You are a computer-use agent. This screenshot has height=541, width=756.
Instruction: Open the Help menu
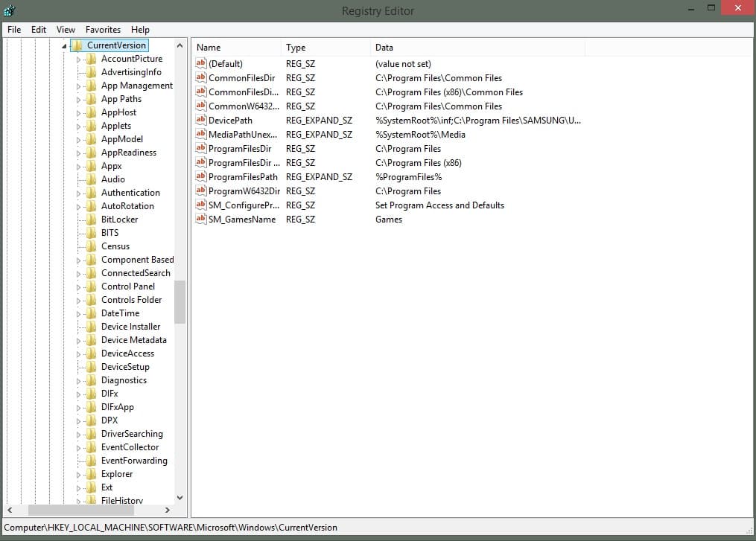[x=140, y=29]
